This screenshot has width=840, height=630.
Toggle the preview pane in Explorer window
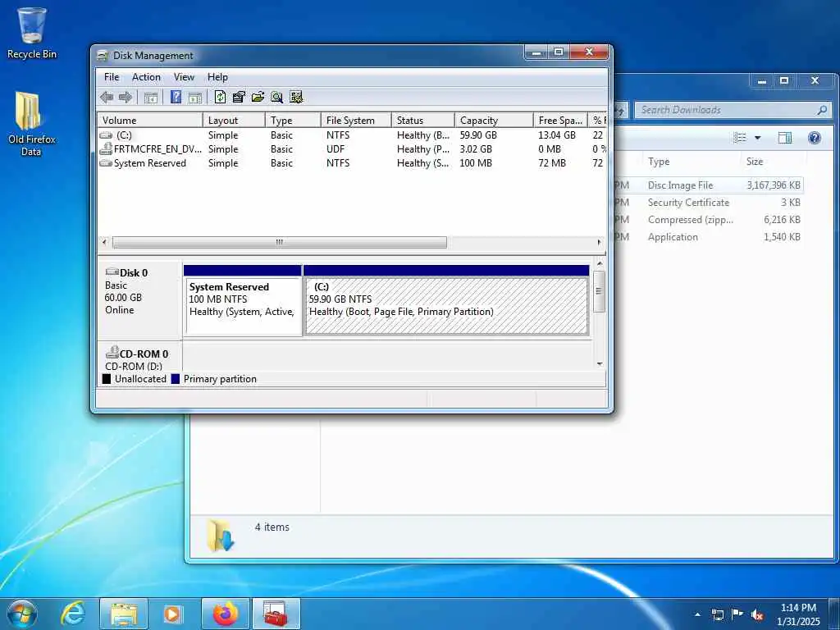[x=785, y=138]
